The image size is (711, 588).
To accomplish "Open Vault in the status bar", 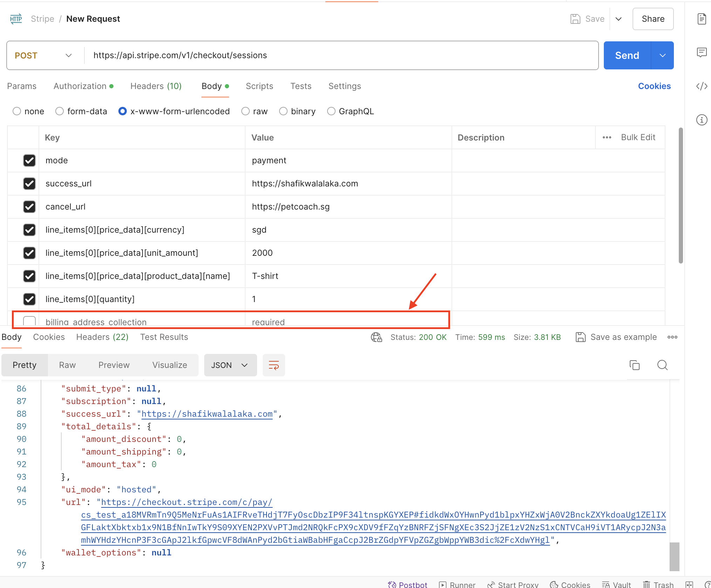I will tap(616, 584).
